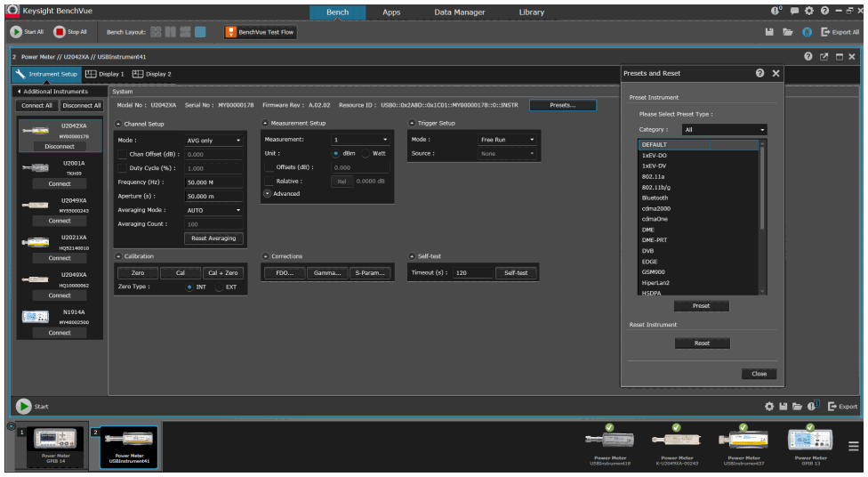Viewport: 868px width, 477px height.
Task: Click the help icon in Presets and Reset
Action: click(x=760, y=73)
